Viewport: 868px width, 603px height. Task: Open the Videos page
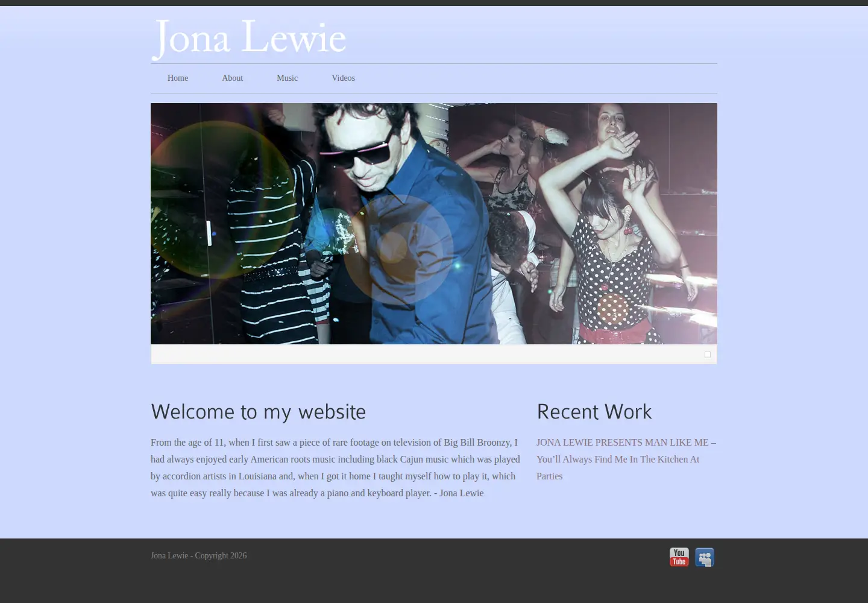coord(344,78)
